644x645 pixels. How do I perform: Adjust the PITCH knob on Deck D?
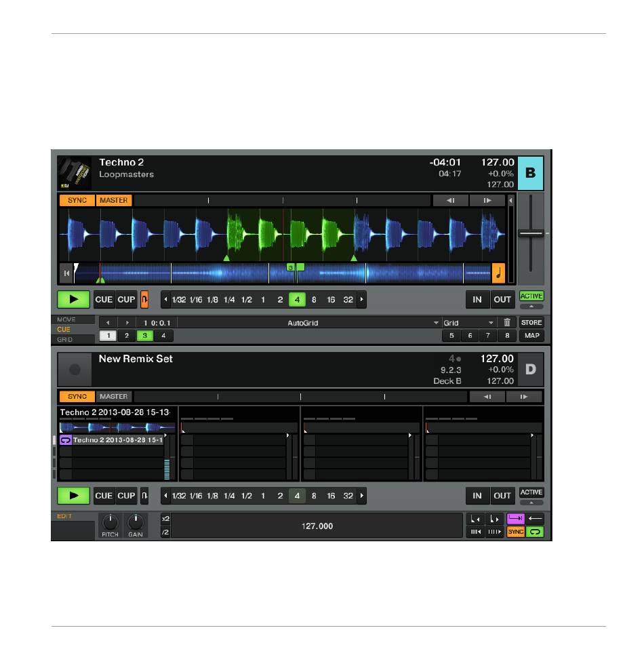click(x=110, y=522)
